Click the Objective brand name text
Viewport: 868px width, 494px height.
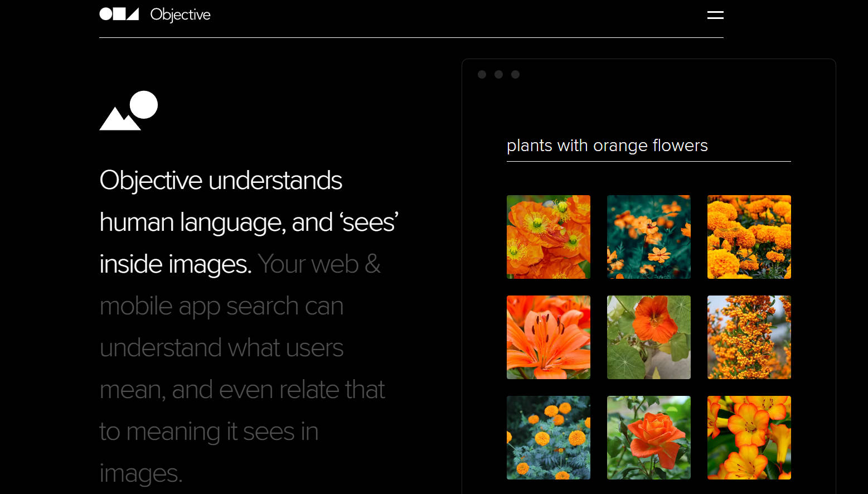[x=180, y=14]
